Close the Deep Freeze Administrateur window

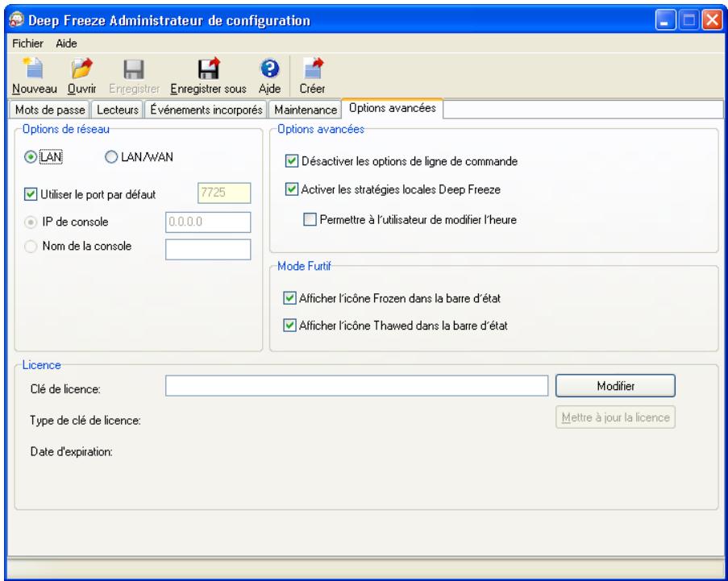(712, 20)
